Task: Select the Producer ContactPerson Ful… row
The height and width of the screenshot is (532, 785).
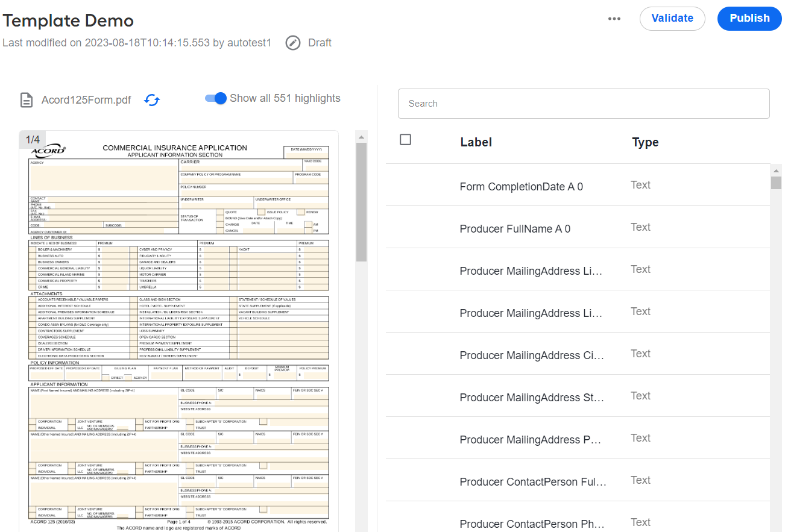Action: [578, 480]
